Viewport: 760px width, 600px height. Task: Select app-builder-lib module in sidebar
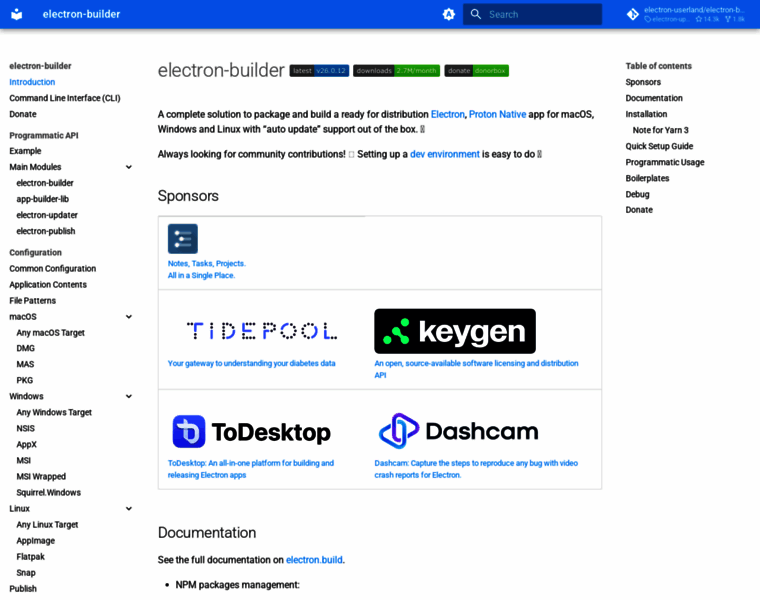(x=43, y=199)
